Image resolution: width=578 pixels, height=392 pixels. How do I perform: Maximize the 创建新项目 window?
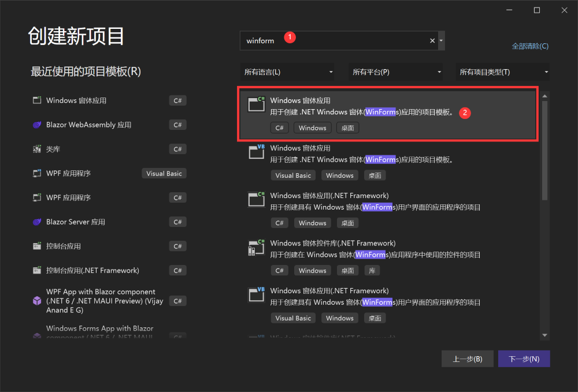click(x=537, y=10)
